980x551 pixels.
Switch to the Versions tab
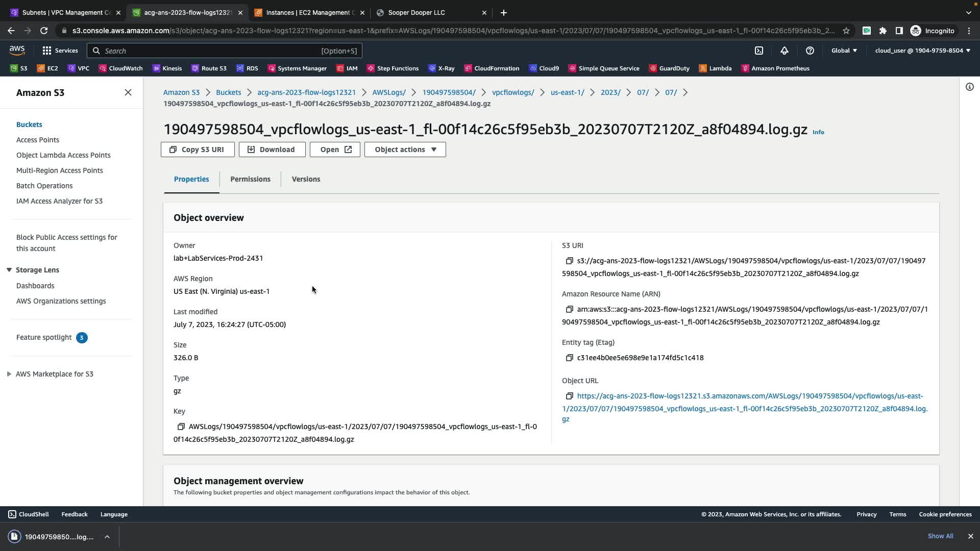tap(306, 179)
